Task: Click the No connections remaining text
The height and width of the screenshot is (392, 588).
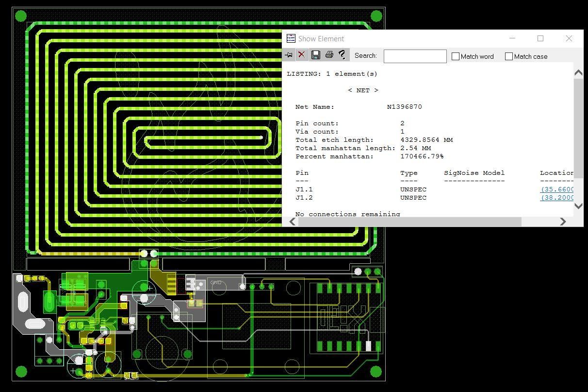Action: (348, 214)
